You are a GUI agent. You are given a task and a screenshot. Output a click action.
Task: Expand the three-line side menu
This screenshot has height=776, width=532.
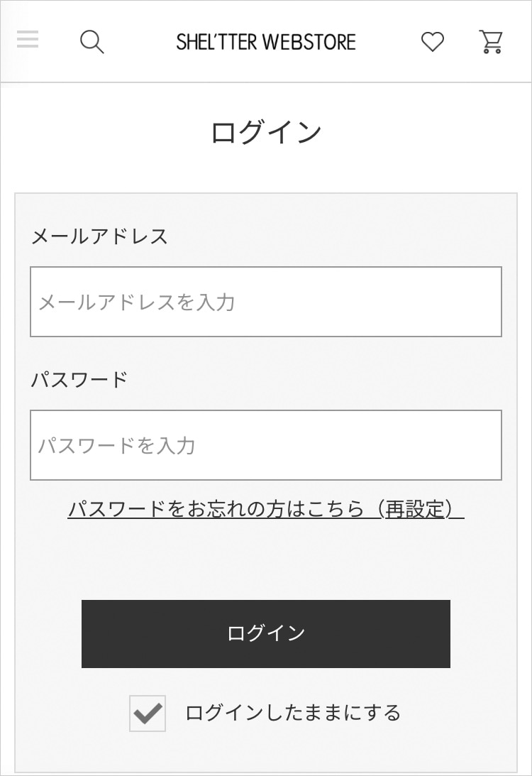pyautogui.click(x=28, y=40)
